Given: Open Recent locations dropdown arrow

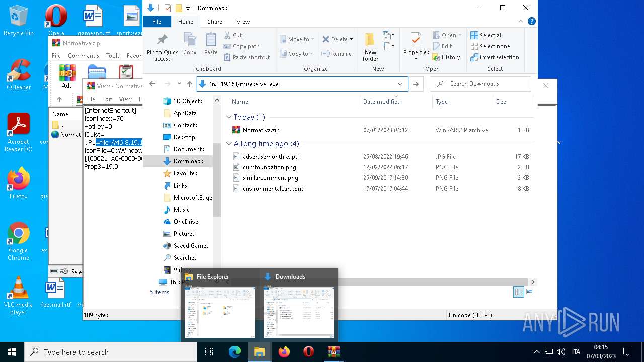Looking at the screenshot, I should point(179,84).
